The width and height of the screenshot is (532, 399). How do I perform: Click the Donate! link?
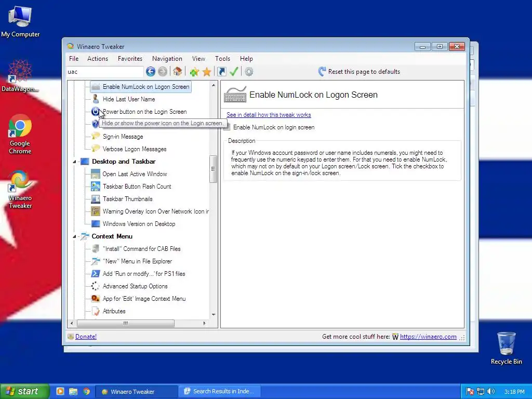pyautogui.click(x=86, y=337)
